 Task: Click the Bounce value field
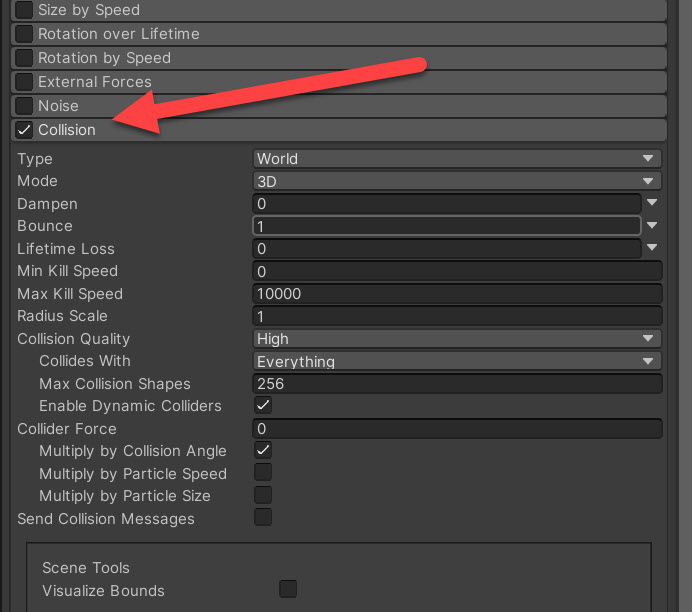point(447,226)
